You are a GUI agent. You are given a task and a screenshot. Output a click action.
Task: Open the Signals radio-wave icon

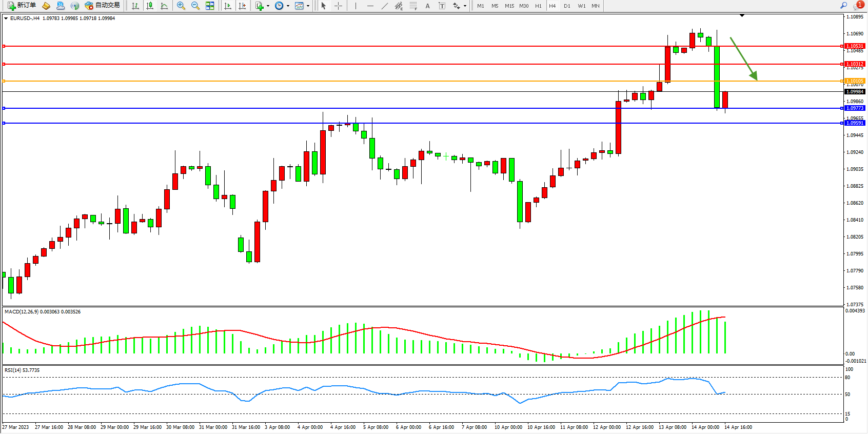tap(75, 6)
